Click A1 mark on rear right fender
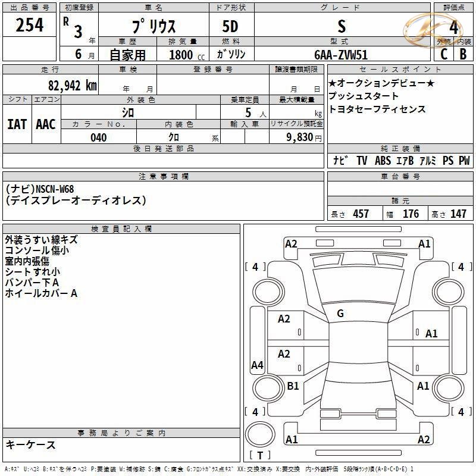Screen dimensions: 476x476 click(x=423, y=386)
